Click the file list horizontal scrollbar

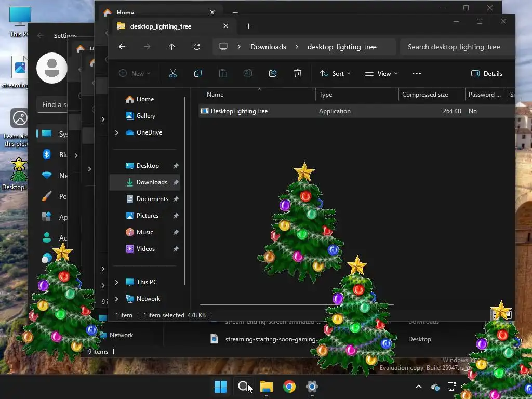click(297, 304)
